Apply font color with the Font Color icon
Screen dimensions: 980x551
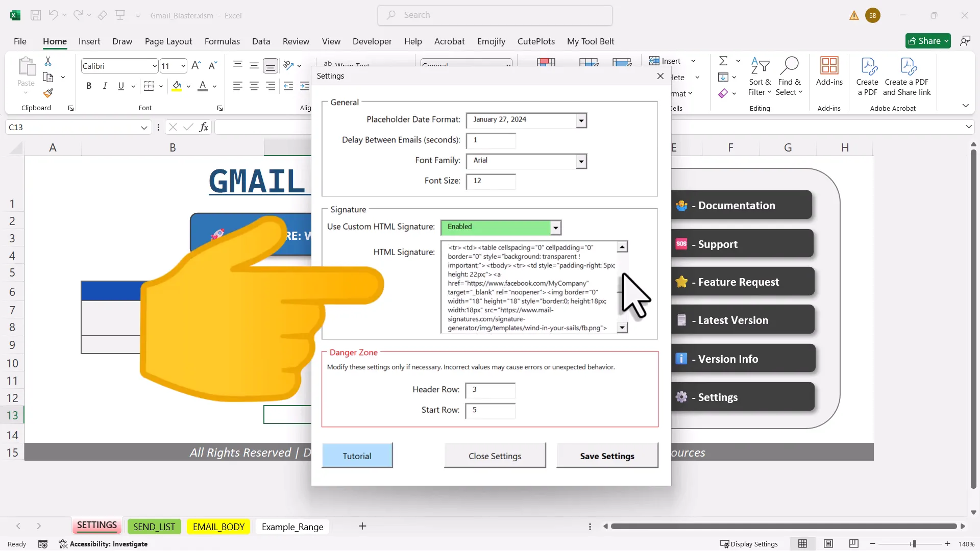tap(203, 86)
